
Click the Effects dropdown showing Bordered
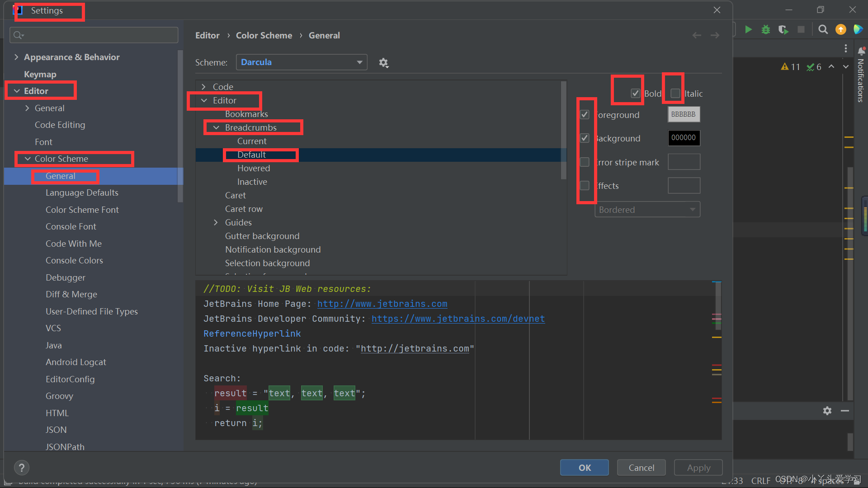click(647, 209)
